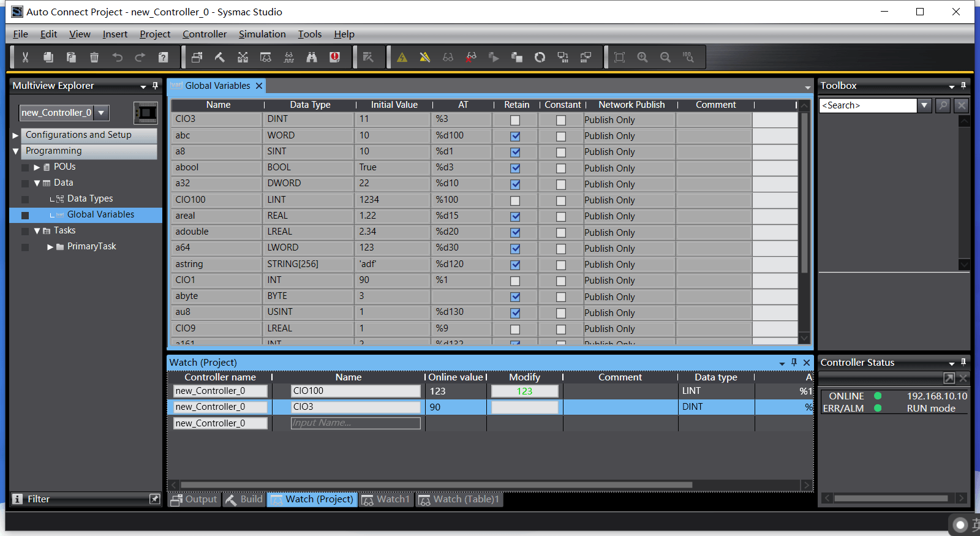Click the Undo arrow icon
Image resolution: width=980 pixels, height=536 pixels.
coord(117,57)
